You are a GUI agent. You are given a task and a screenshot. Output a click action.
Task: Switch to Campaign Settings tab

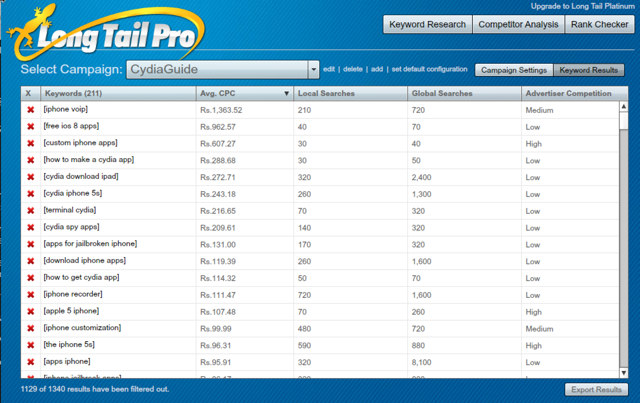[514, 70]
